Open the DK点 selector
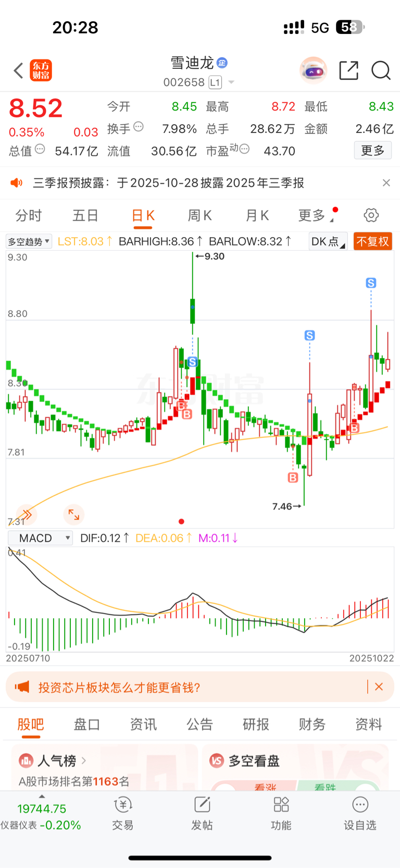Viewport: 400px width, 868px height. coord(328,241)
